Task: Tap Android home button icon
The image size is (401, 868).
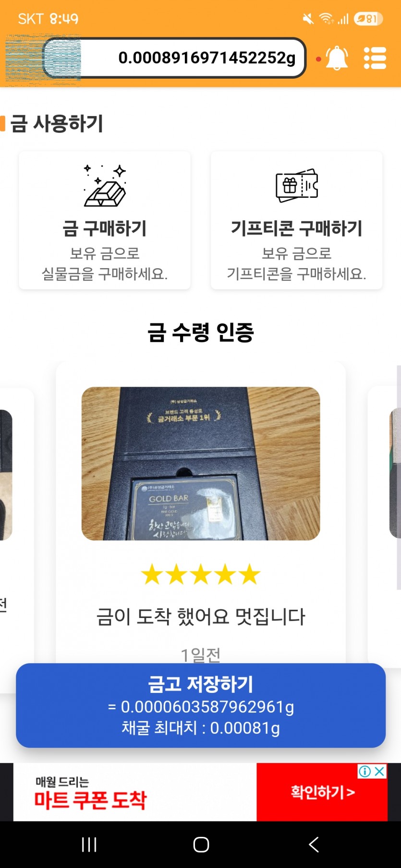Action: click(201, 844)
